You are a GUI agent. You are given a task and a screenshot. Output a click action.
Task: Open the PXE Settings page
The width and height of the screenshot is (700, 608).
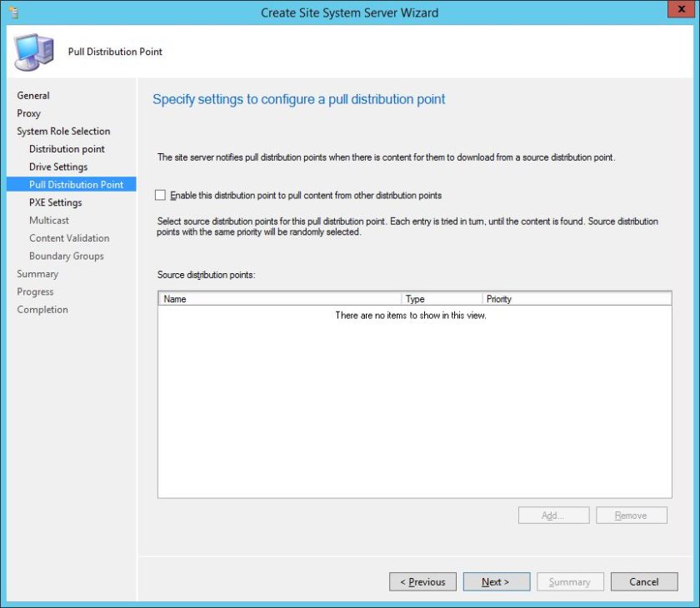coord(55,202)
